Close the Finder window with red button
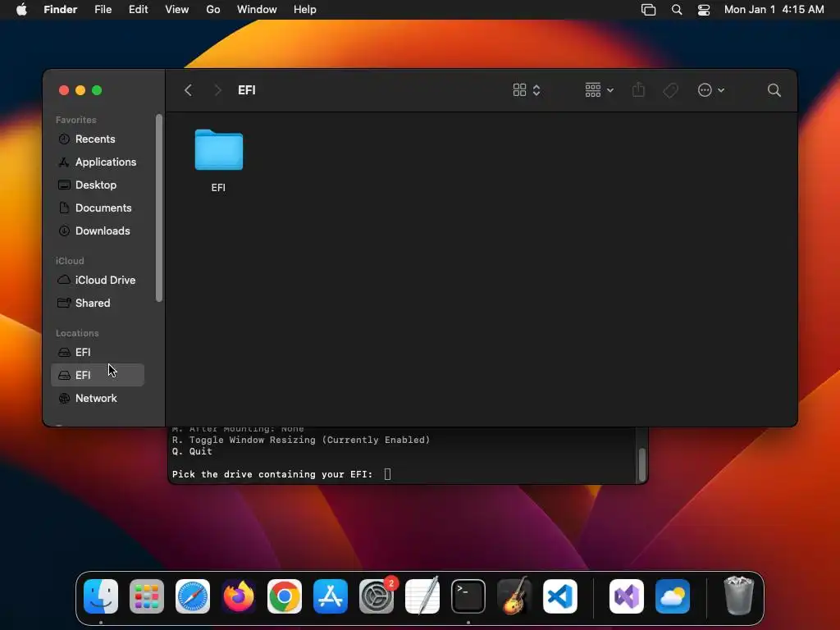 tap(64, 90)
